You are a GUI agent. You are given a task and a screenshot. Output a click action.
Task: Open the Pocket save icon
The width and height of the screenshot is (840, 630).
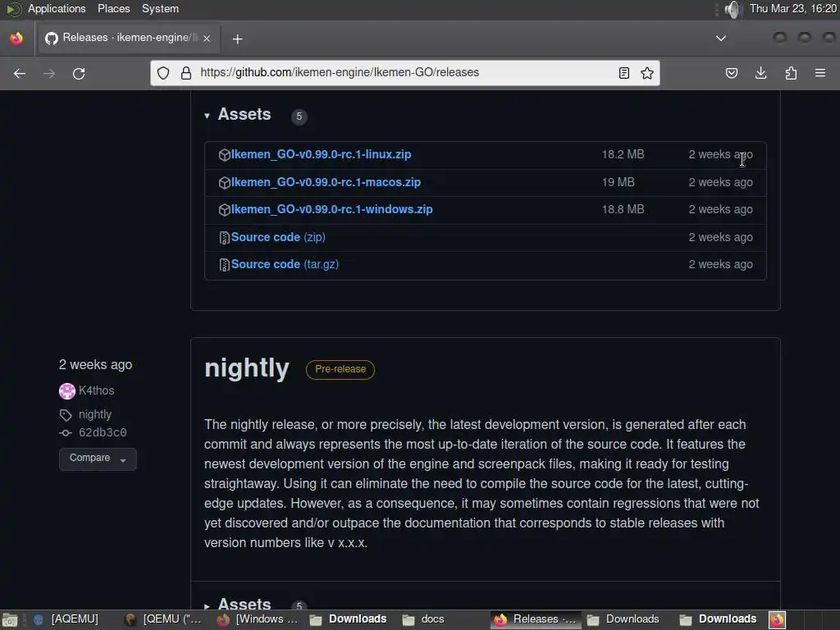coord(731,73)
